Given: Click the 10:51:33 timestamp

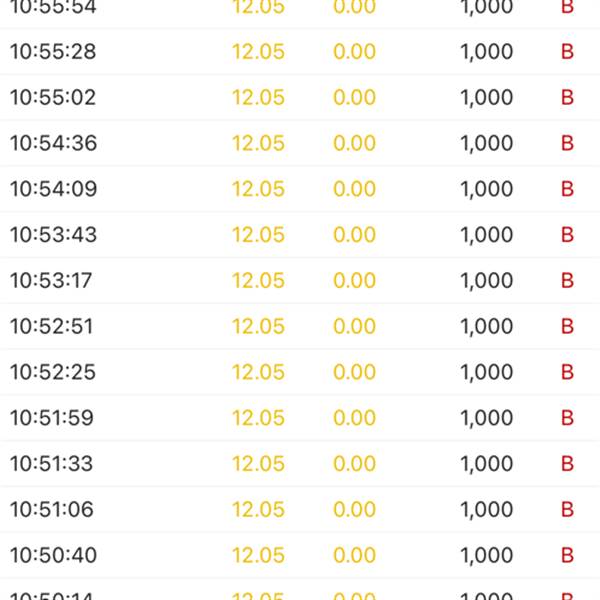Looking at the screenshot, I should [x=53, y=464].
